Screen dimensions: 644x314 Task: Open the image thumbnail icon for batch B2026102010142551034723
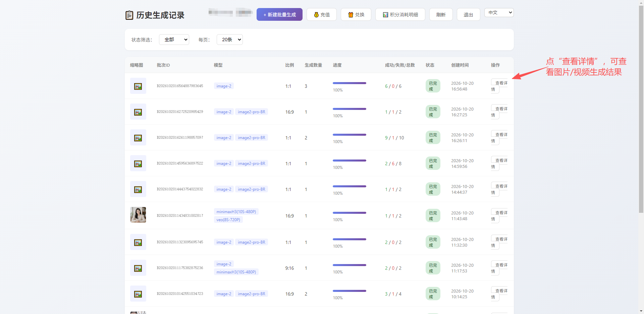[138, 294]
